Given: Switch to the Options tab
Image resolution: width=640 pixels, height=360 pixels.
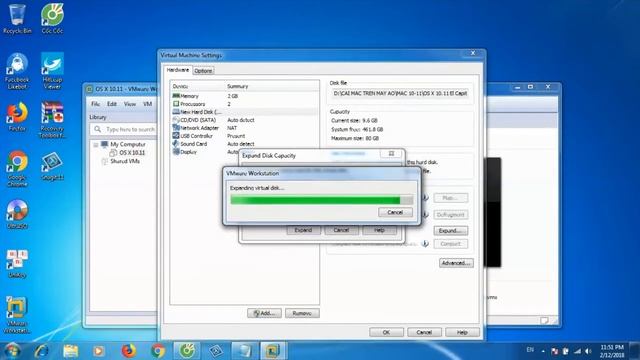Looking at the screenshot, I should click(203, 71).
